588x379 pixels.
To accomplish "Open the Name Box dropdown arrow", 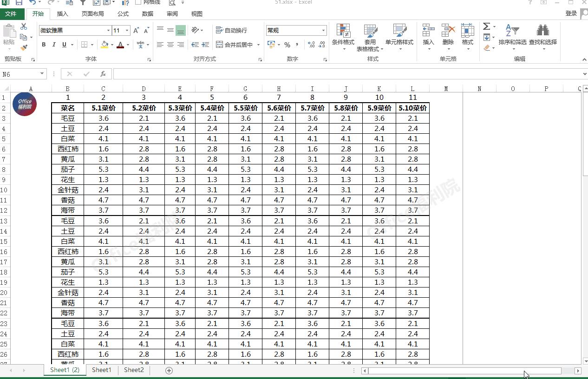I will (x=42, y=74).
